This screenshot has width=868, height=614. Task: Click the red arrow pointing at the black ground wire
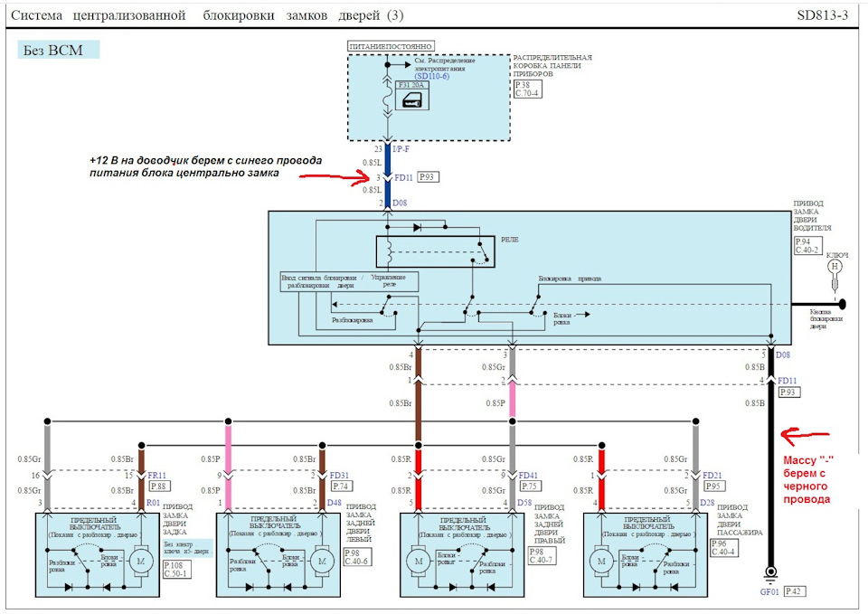coord(805,436)
